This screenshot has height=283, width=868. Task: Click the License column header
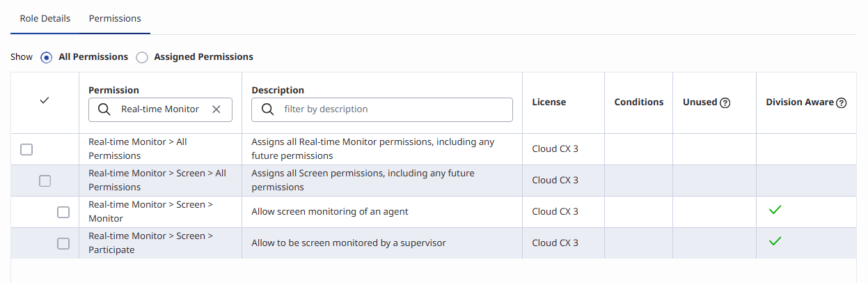pyautogui.click(x=549, y=102)
